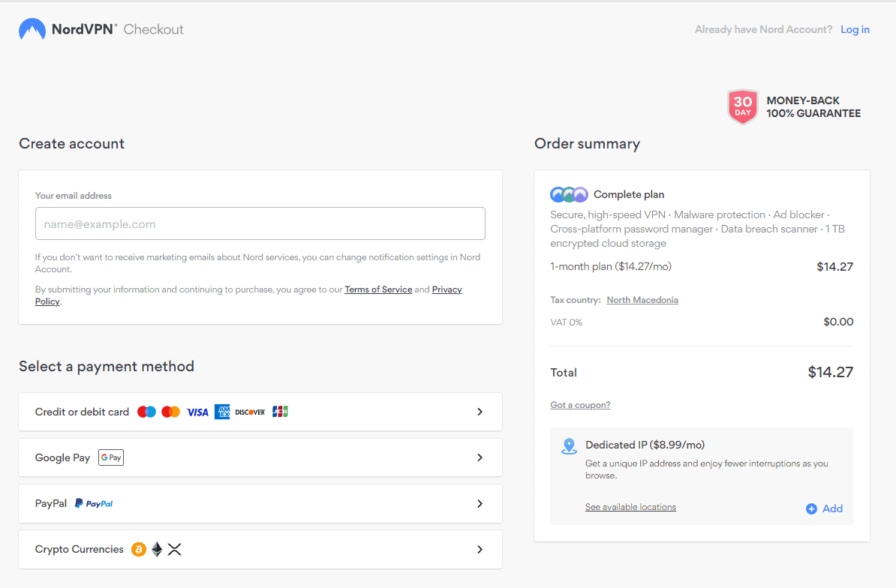Click the blue plus icon beside Add
The height and width of the screenshot is (588, 896).
pyautogui.click(x=811, y=508)
